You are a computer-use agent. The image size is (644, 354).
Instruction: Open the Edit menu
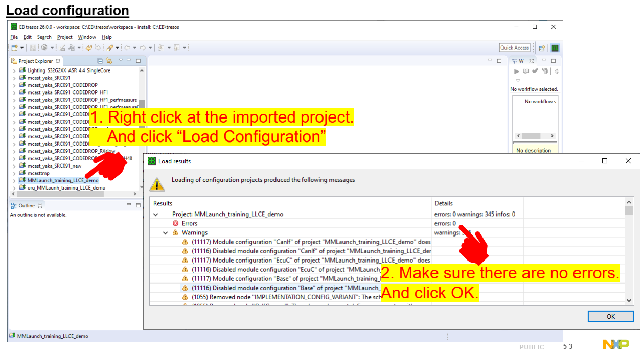point(27,37)
